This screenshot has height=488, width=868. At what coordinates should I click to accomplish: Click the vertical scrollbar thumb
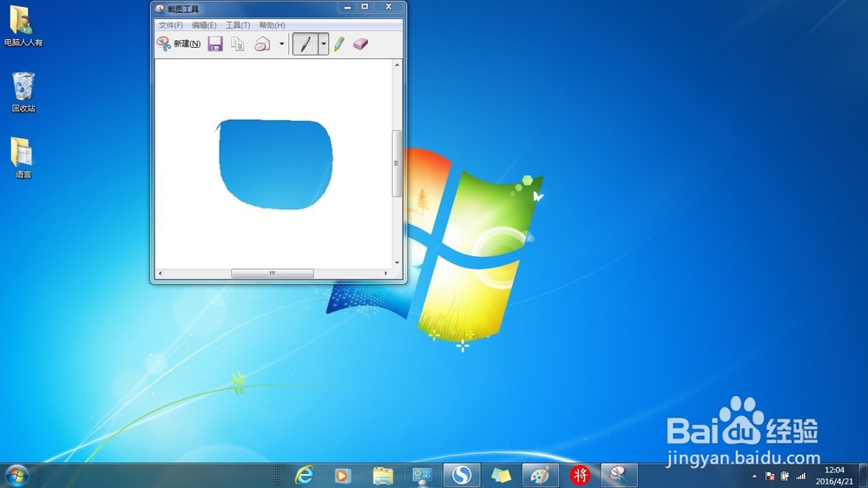[x=397, y=163]
